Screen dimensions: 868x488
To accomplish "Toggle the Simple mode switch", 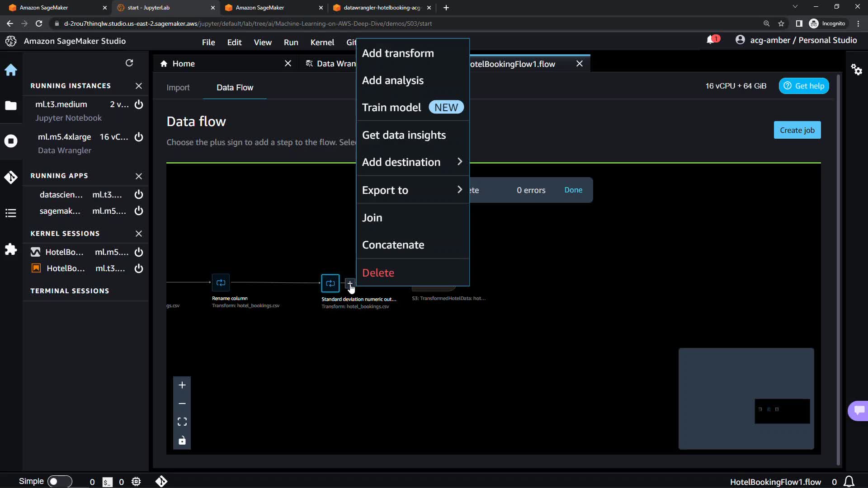I will click(60, 481).
